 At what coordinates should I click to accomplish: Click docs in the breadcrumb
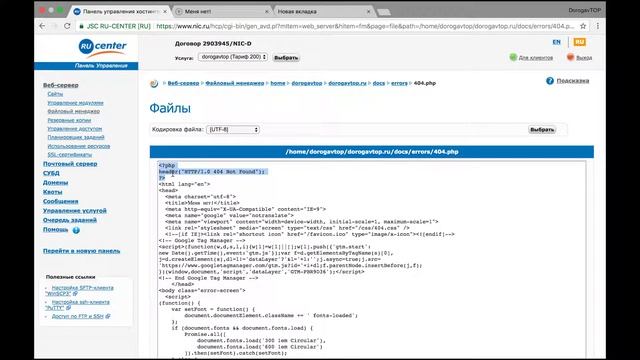tap(379, 83)
